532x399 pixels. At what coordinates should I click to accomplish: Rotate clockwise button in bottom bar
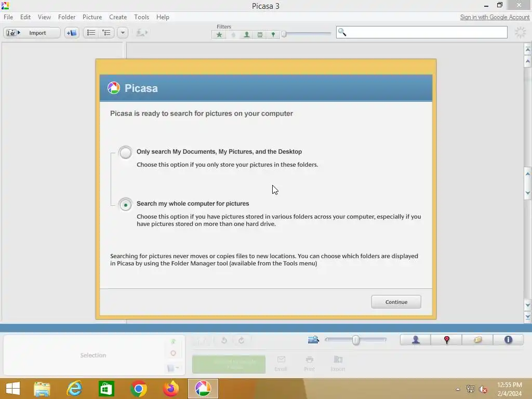pos(241,340)
